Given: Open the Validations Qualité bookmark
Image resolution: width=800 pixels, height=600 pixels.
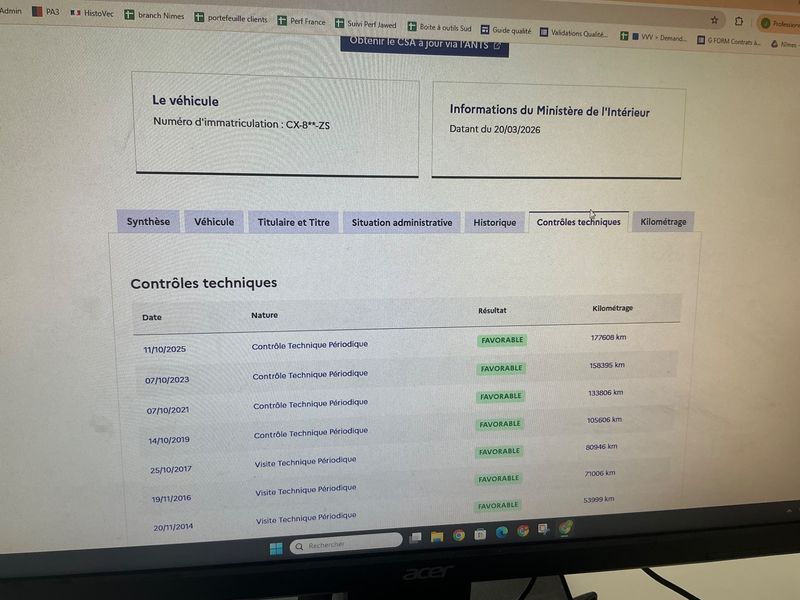Looking at the screenshot, I should tap(574, 33).
